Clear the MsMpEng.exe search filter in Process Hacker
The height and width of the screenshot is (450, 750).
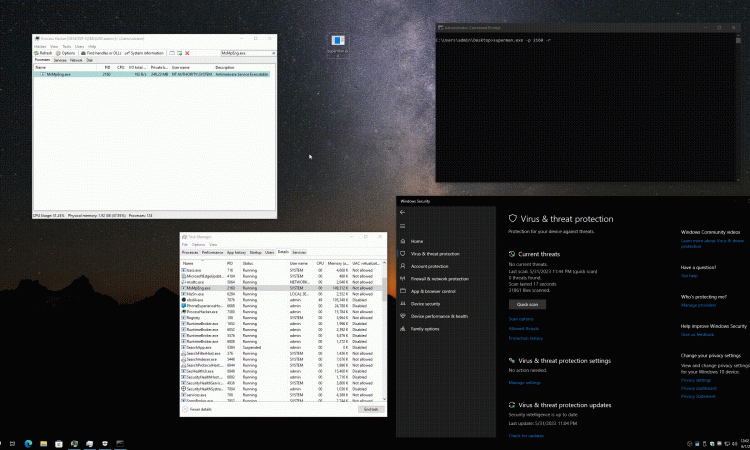click(273, 53)
